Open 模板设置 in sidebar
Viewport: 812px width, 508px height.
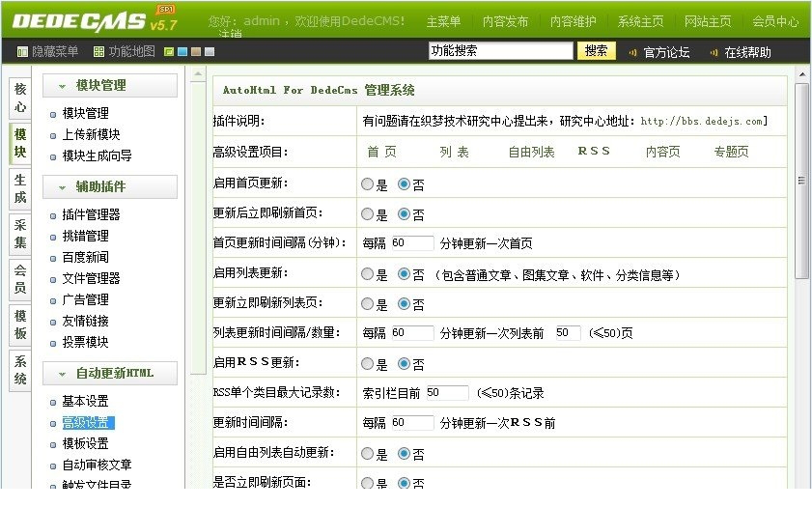pos(85,444)
